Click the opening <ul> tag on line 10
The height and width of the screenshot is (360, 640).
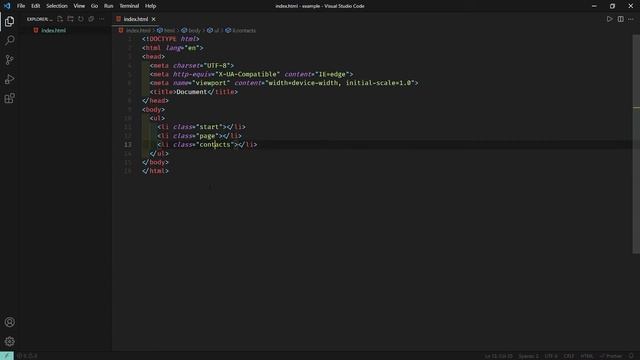click(x=157, y=118)
